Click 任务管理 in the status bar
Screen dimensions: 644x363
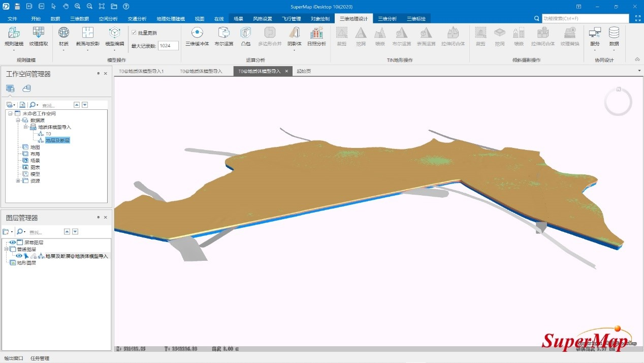pyautogui.click(x=40, y=358)
